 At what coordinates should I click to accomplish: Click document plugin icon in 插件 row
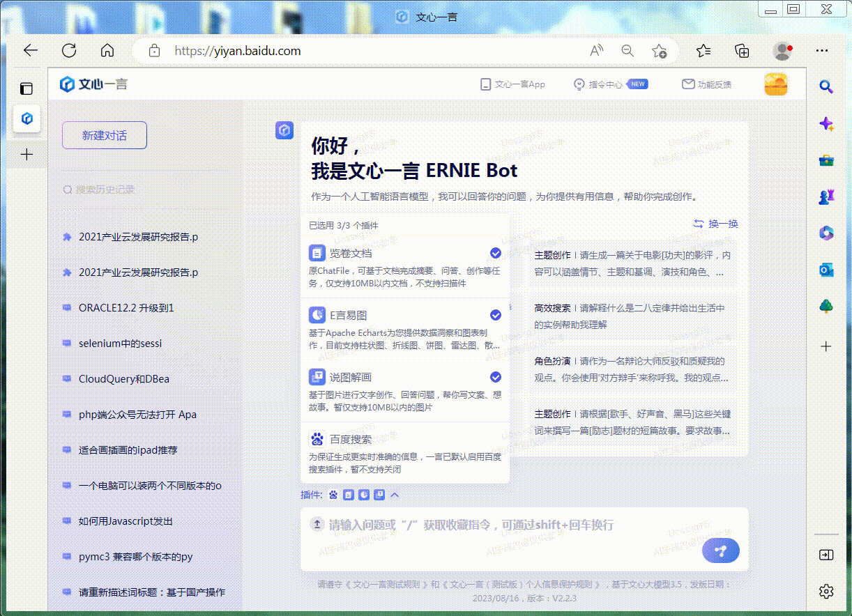(x=349, y=495)
